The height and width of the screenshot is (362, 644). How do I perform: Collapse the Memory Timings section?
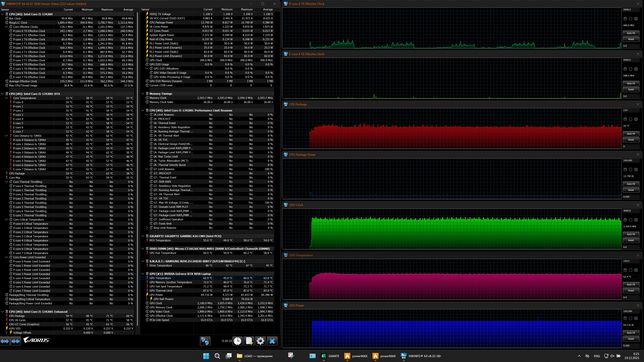[x=143, y=94]
